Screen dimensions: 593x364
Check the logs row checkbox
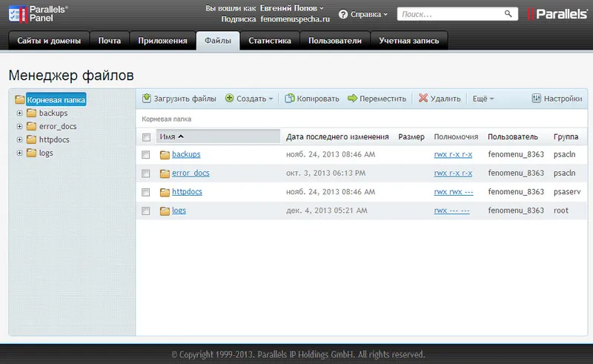[145, 211]
